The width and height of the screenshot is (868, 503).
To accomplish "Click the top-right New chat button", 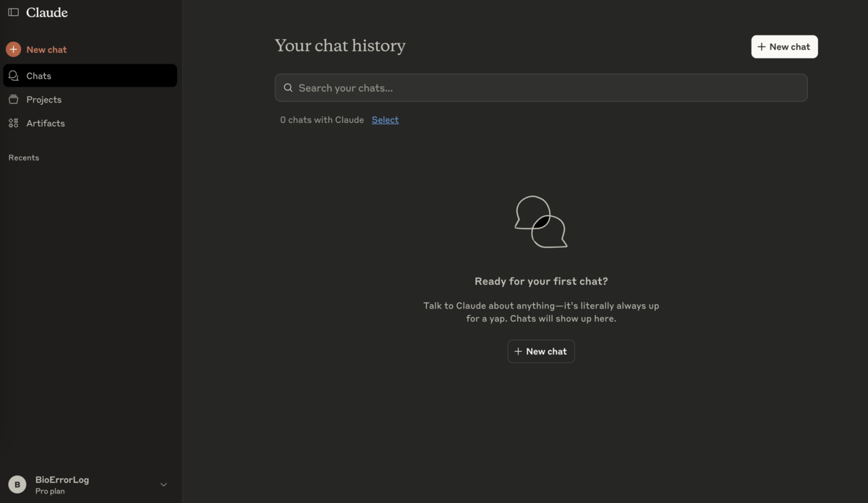I will click(x=784, y=46).
